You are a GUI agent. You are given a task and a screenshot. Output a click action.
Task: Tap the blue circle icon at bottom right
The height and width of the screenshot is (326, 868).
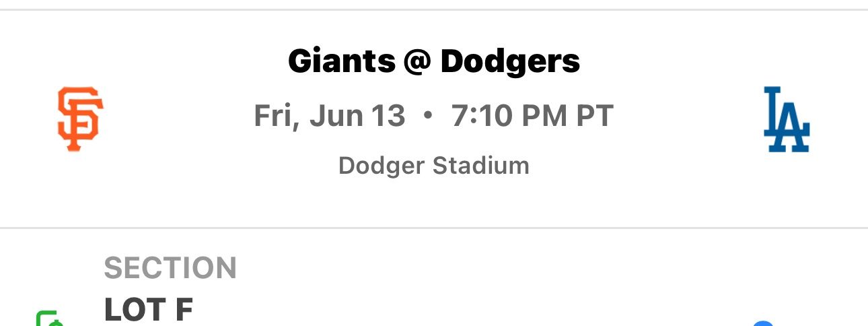coord(763,323)
